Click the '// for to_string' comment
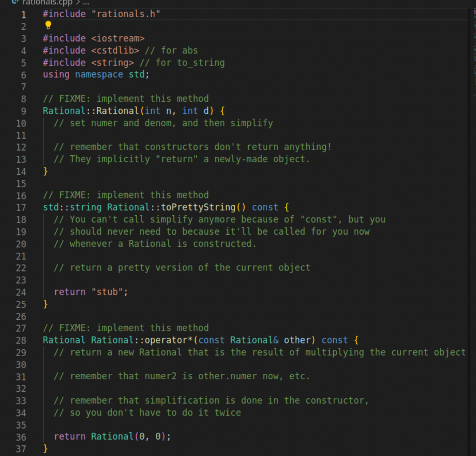The image size is (476, 456). pyautogui.click(x=182, y=63)
